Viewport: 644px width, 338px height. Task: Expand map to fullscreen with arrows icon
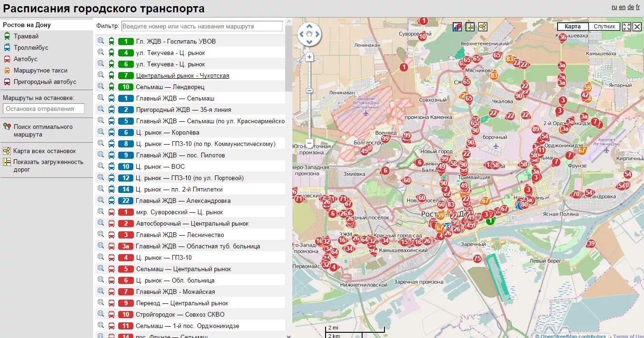click(627, 27)
